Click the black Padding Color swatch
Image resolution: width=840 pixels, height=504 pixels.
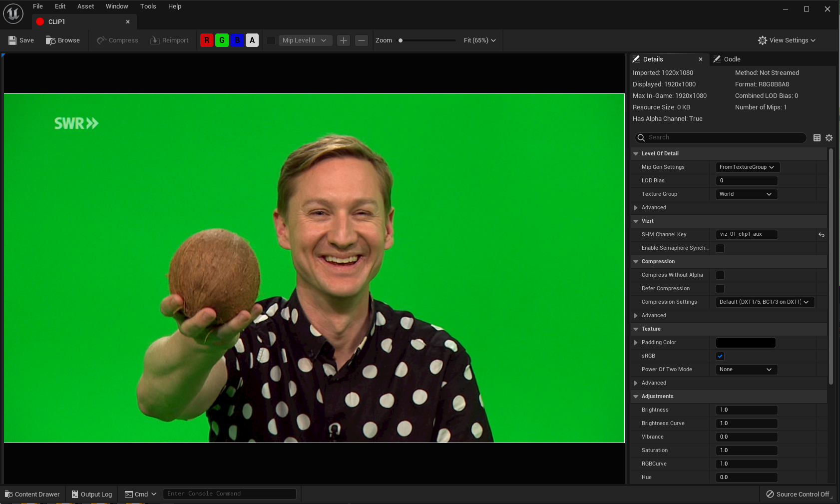746,343
